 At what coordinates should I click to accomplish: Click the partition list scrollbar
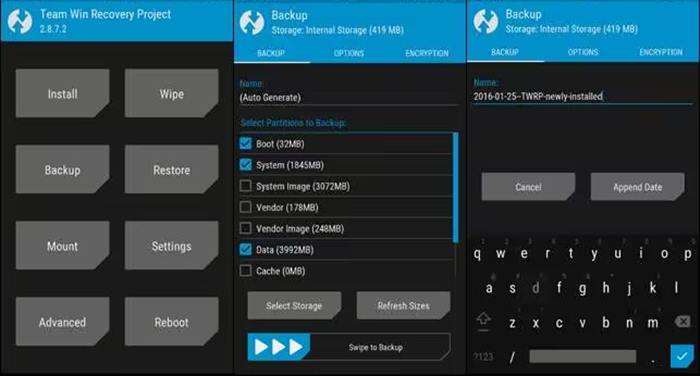coord(455,188)
